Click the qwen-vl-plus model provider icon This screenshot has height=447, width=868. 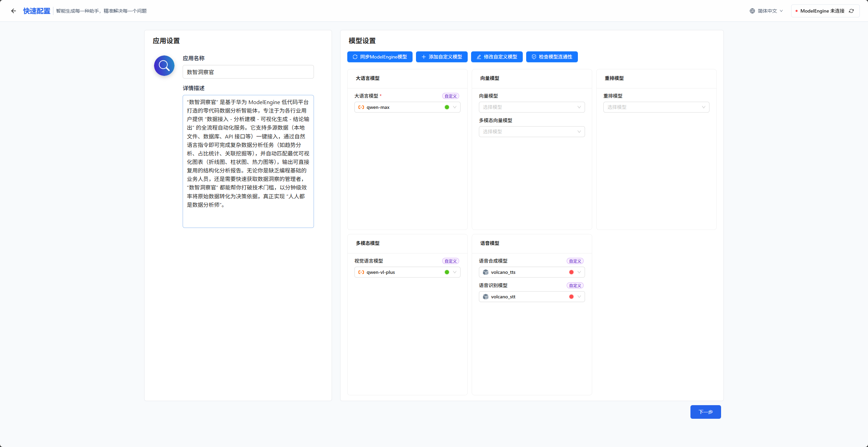pyautogui.click(x=361, y=272)
